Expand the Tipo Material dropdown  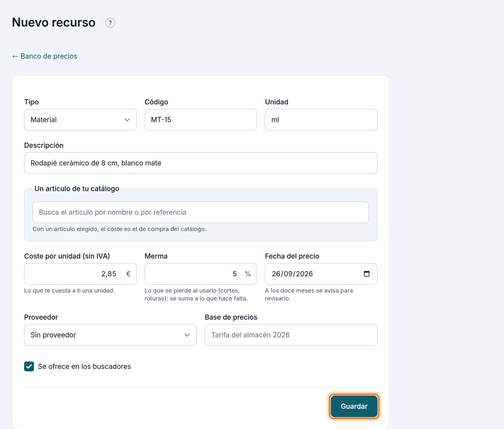pos(80,120)
